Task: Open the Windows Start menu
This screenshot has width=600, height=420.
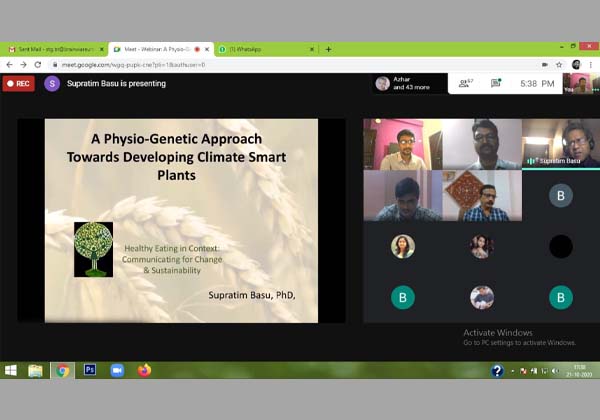Action: pyautogui.click(x=11, y=370)
